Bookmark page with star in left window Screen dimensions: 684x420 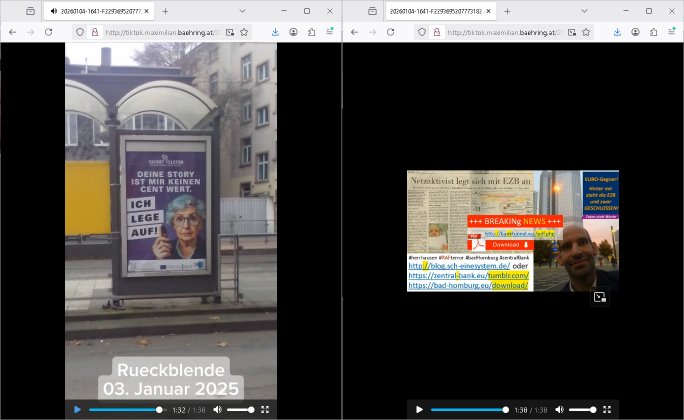244,32
